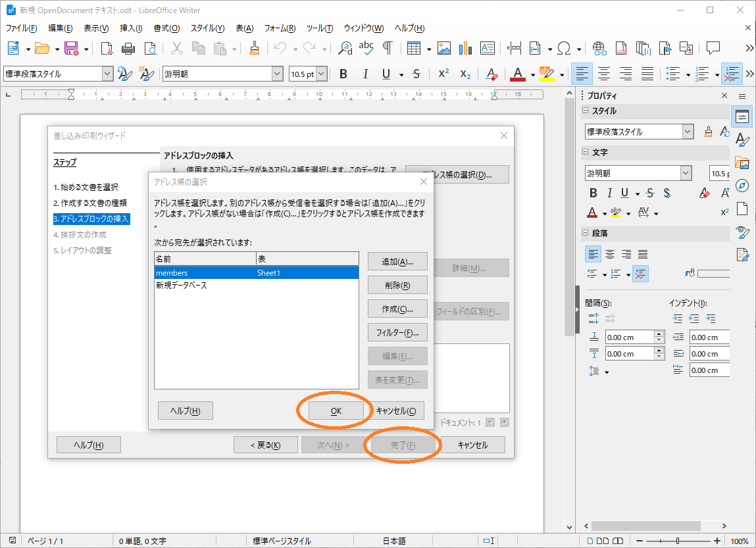
Task: Insert page break icon
Action: 515,48
